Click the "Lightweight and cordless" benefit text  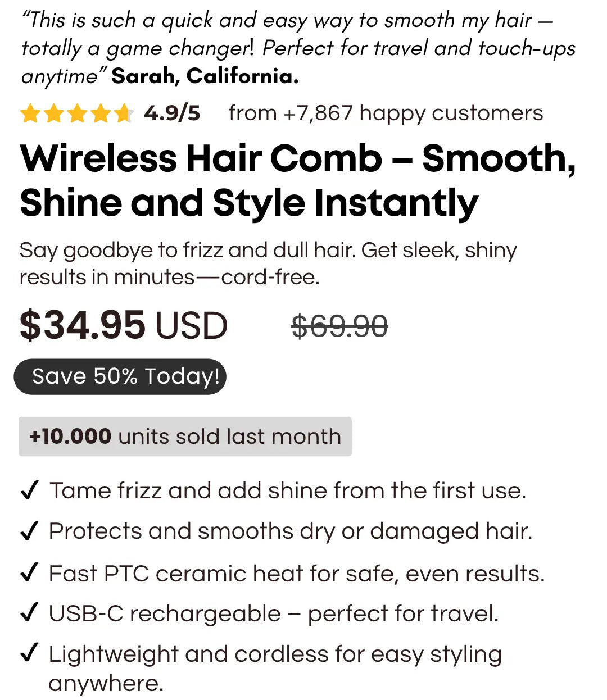point(275,654)
